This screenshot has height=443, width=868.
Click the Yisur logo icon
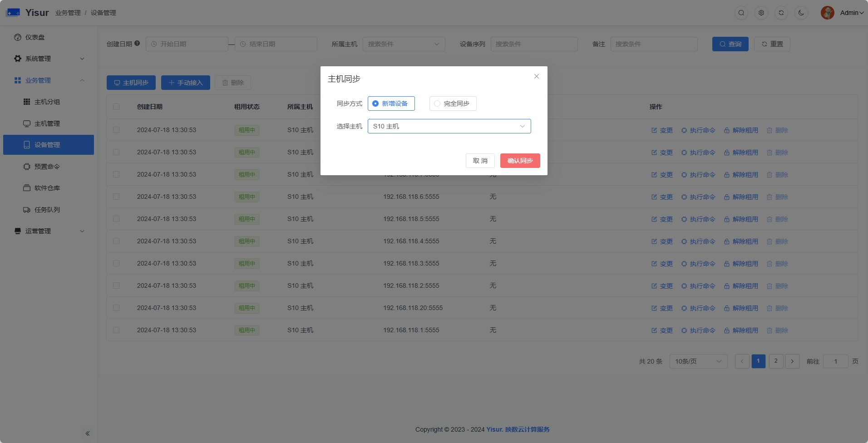[x=13, y=13]
